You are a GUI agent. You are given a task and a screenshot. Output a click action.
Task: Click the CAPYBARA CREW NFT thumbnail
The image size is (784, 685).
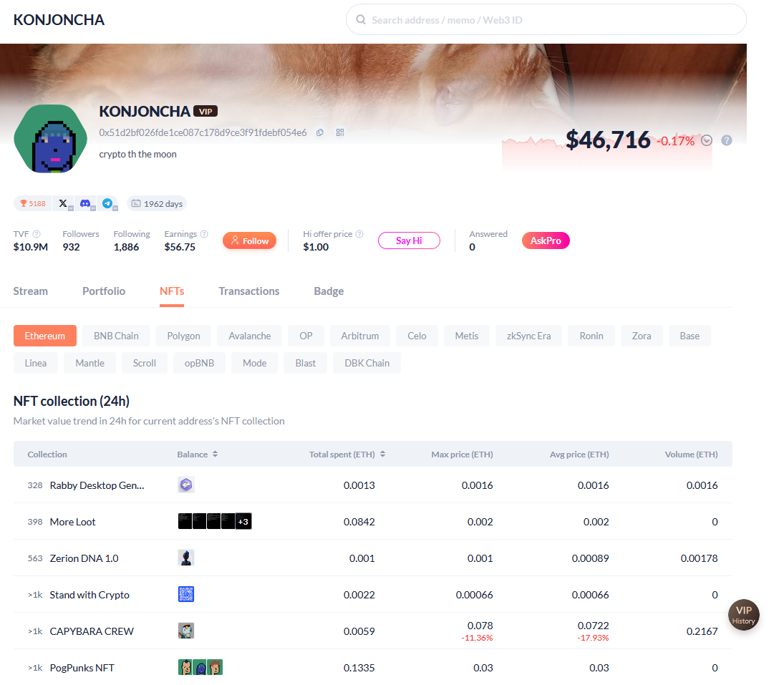[186, 631]
